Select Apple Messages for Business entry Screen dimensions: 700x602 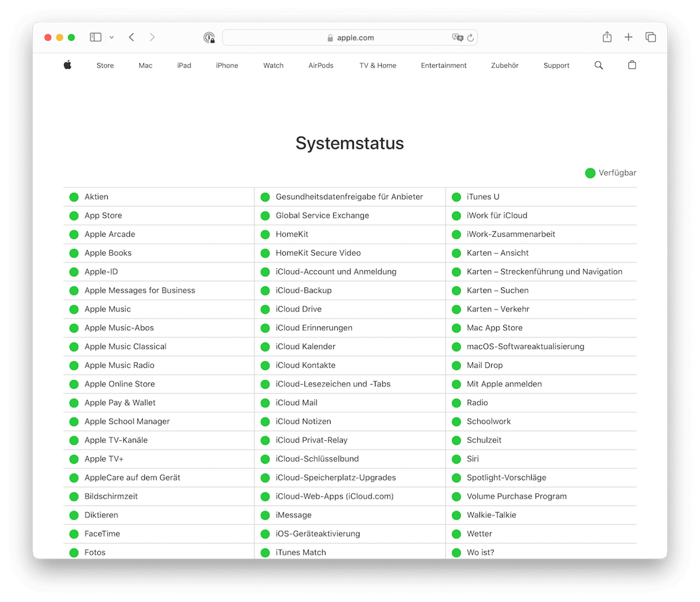(x=158, y=290)
